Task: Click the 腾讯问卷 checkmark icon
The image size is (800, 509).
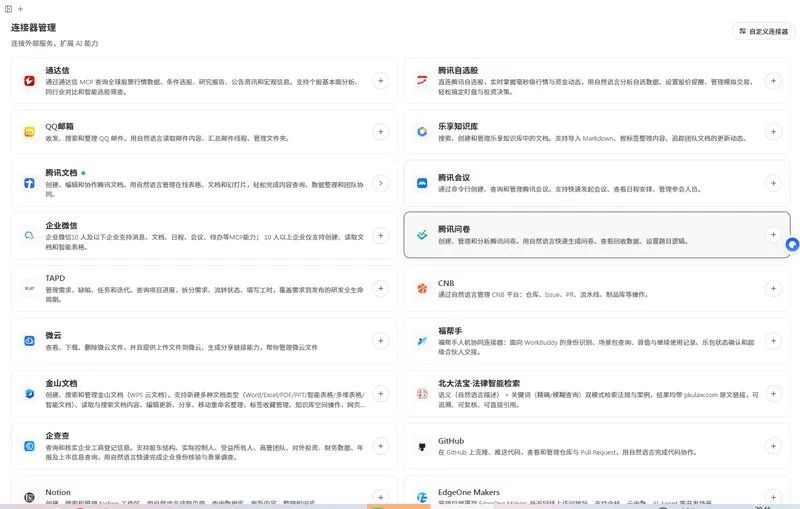Action: click(x=422, y=235)
